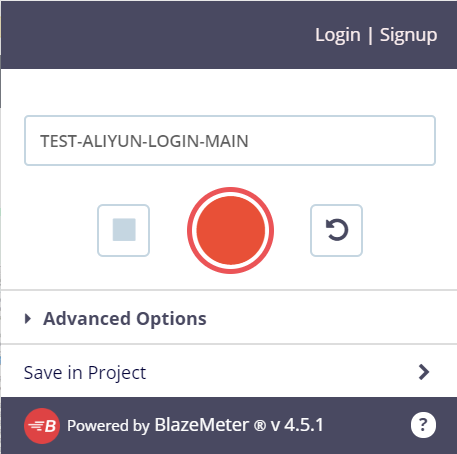Start recording with the red record button
The image size is (457, 454).
click(230, 230)
